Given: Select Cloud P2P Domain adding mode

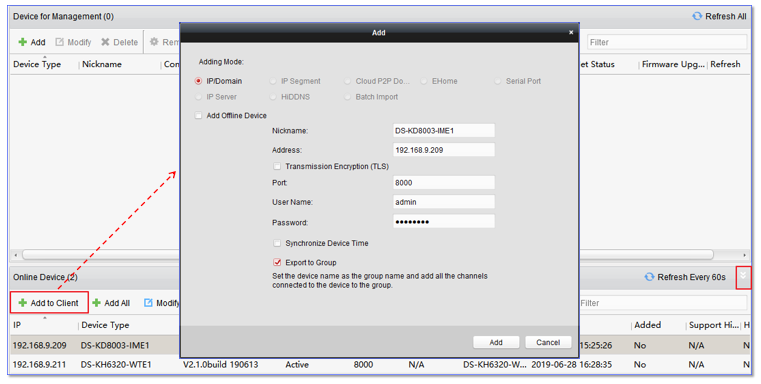Looking at the screenshot, I should pyautogui.click(x=347, y=81).
